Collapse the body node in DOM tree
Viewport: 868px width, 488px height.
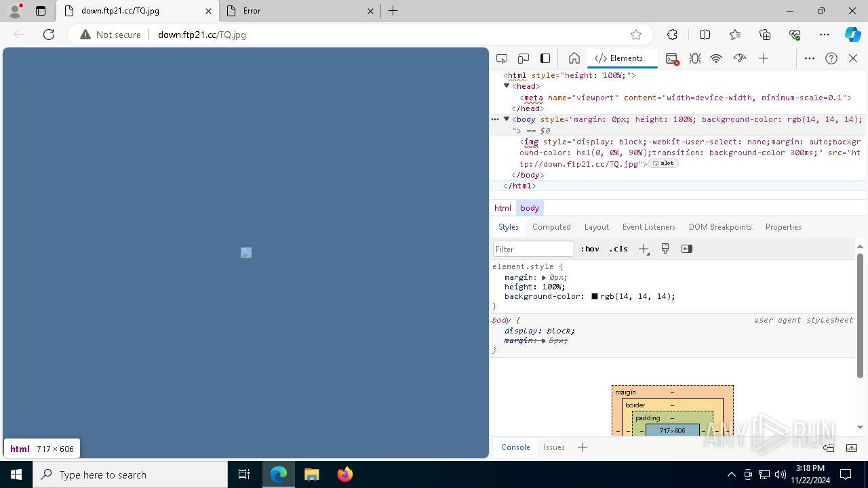point(507,119)
